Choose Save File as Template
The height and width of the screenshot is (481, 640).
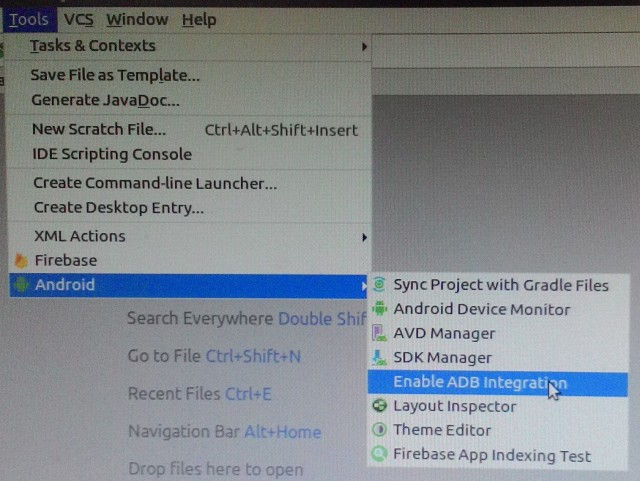pos(189,75)
